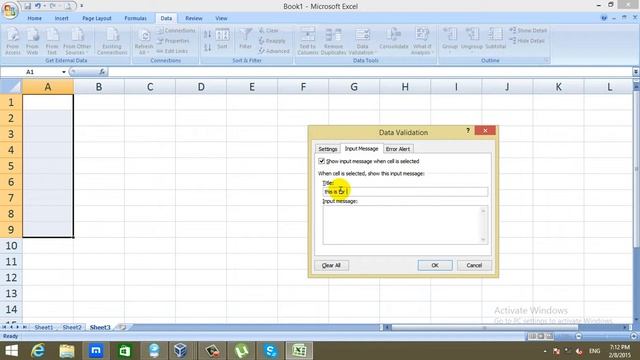The height and width of the screenshot is (360, 640).
Task: Click the insert function fx icon
Action: tap(102, 72)
